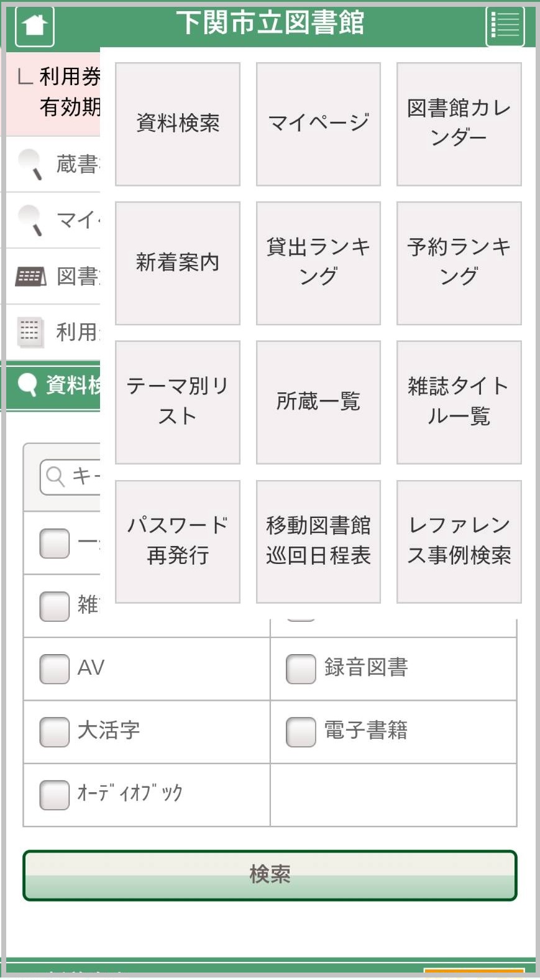Open the hamburger list icon in the top-right

505,25
